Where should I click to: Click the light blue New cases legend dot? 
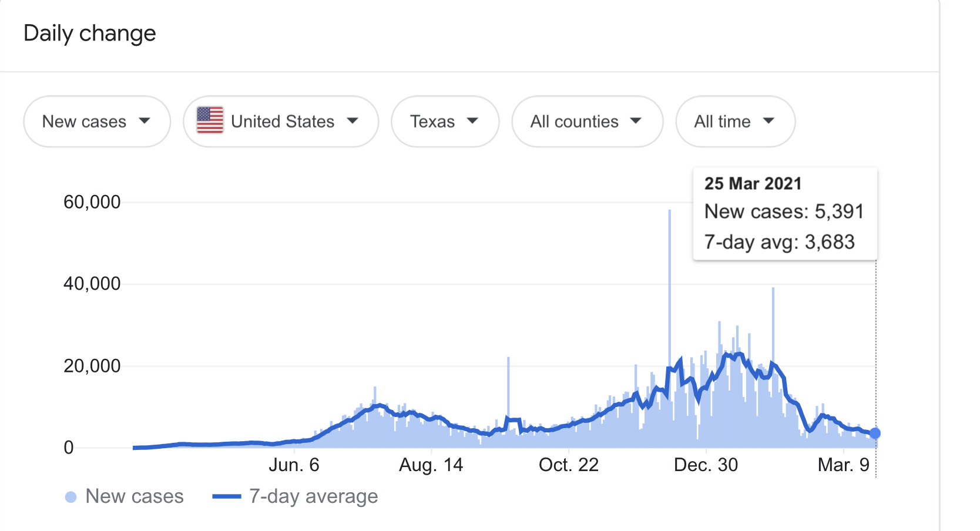coord(71,497)
